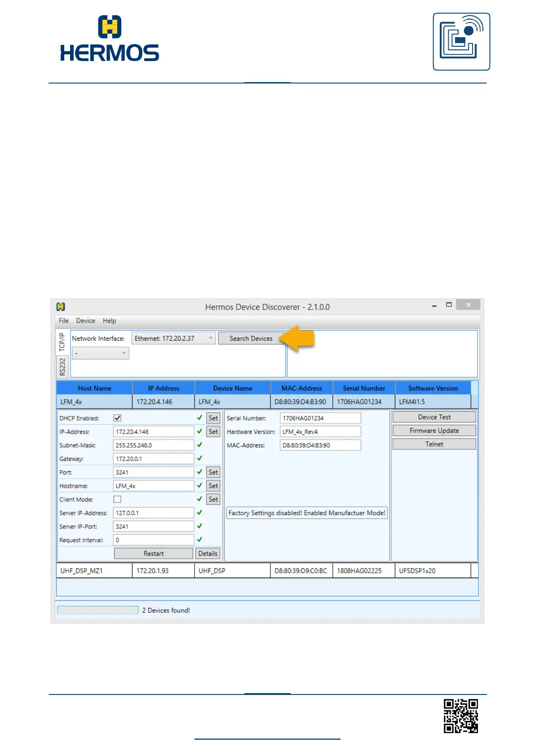Sort by Host Name column header
The width and height of the screenshot is (535, 756).
coord(94,388)
